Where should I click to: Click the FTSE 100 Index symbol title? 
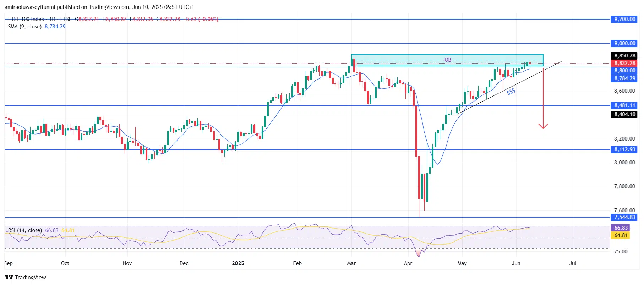point(26,19)
